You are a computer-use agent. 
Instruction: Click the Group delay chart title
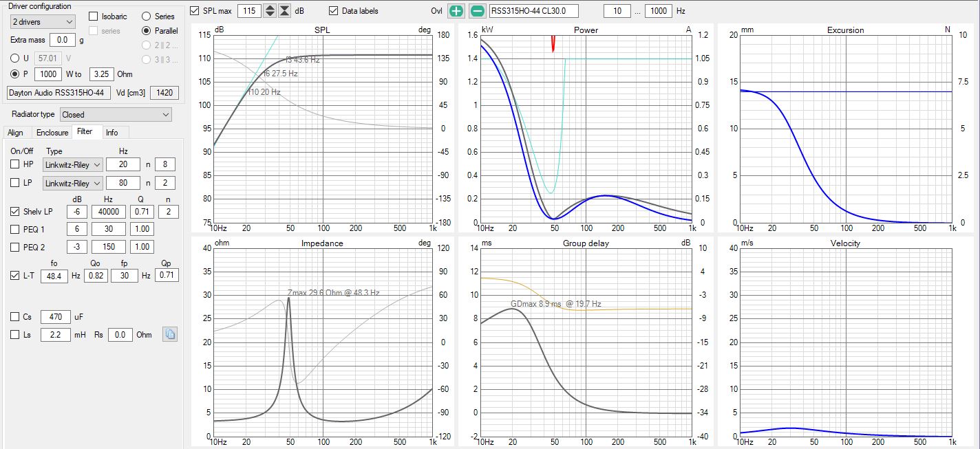point(586,243)
